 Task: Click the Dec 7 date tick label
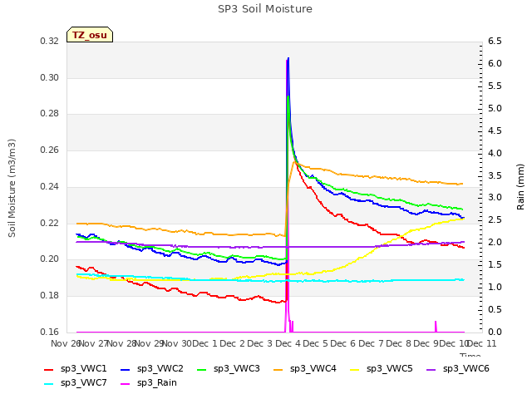(372, 344)
